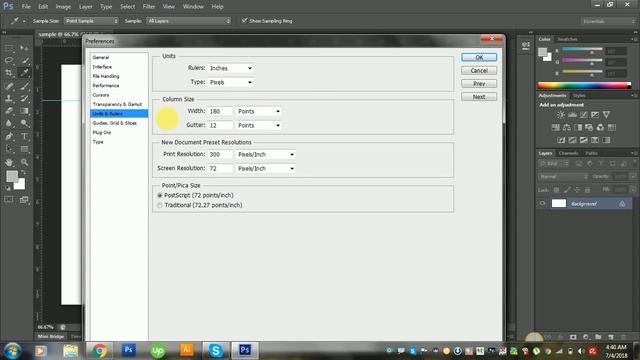This screenshot has width=640, height=360.
Task: Open the layer blend mode dropdown
Action: 564,177
